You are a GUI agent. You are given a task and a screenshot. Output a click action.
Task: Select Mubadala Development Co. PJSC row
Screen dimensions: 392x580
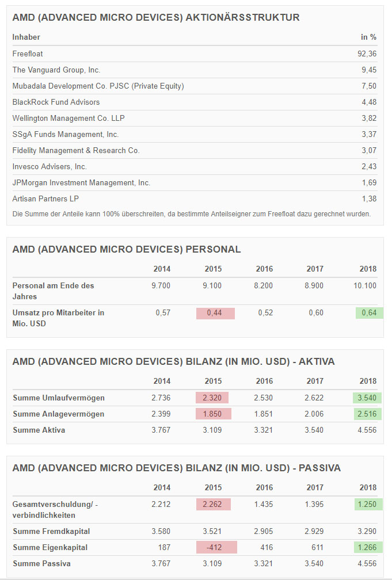[98, 86]
